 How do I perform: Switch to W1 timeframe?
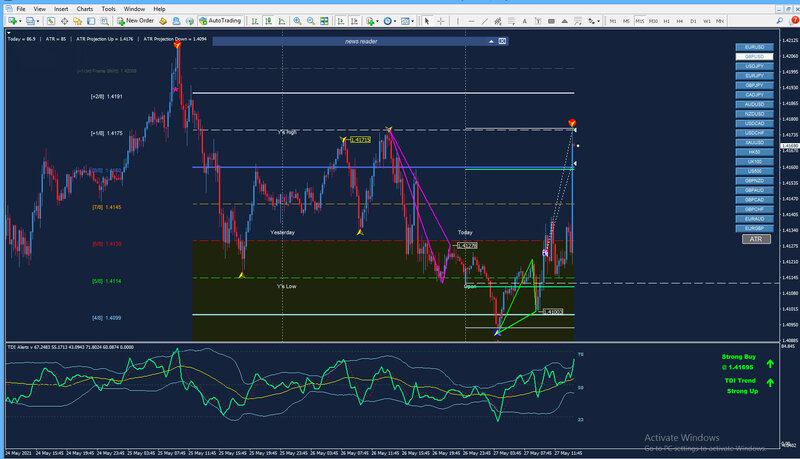707,21
